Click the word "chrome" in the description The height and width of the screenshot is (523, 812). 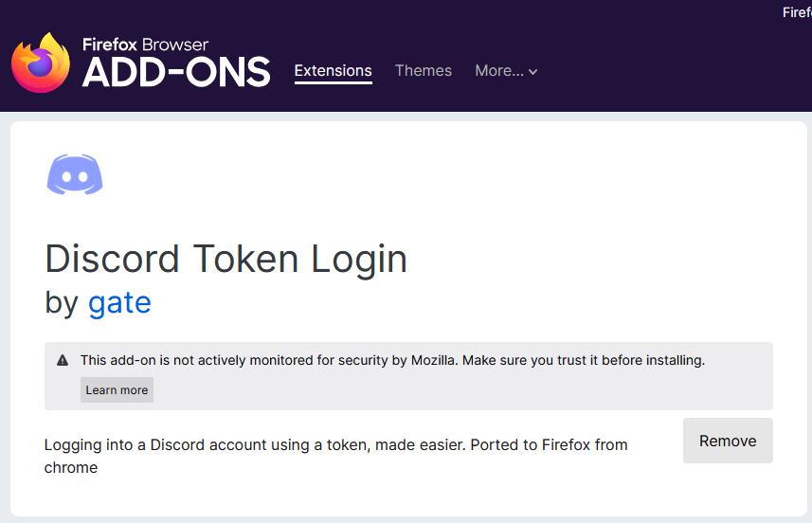coord(71,468)
